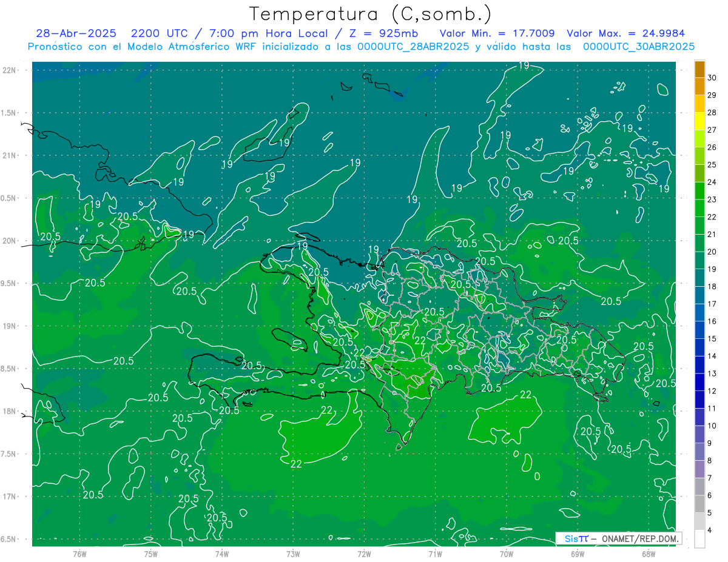This screenshot has height=562, width=728.
Task: Pick the swatch between scale labels 28 and 29
Action: point(699,104)
